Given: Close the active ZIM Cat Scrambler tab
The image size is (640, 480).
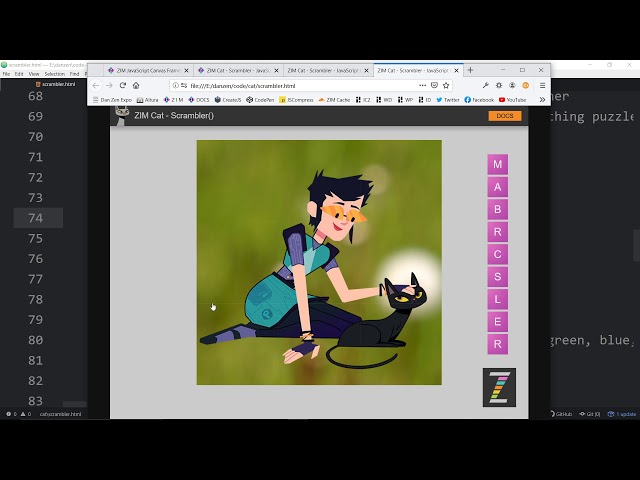Looking at the screenshot, I should click(456, 71).
